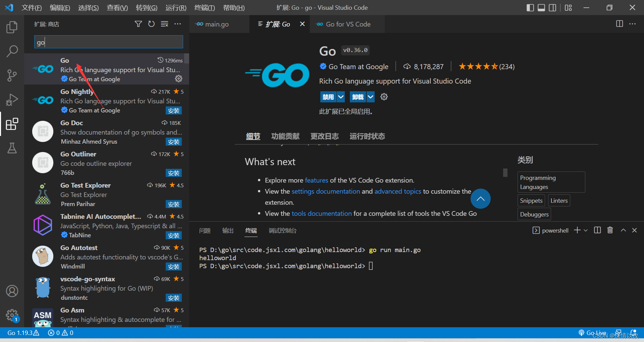Open the Testing flask view

pyautogui.click(x=12, y=148)
